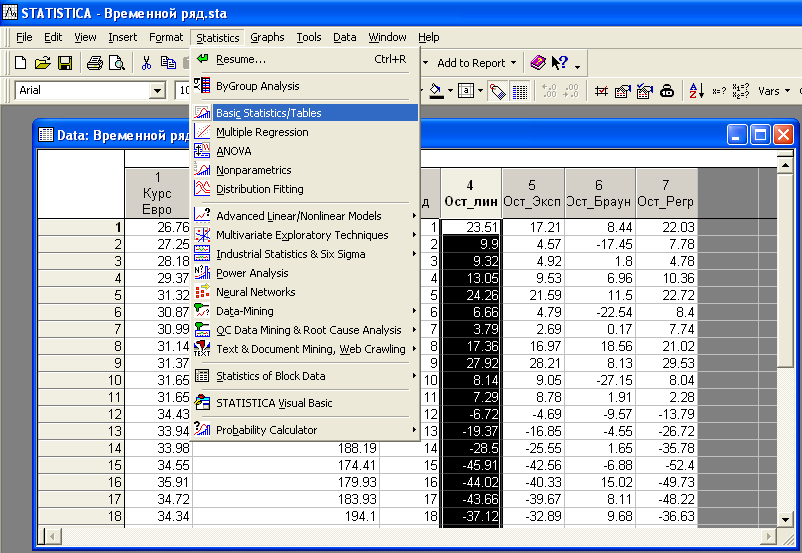
Task: Open Print Preview icon
Action: (x=117, y=63)
